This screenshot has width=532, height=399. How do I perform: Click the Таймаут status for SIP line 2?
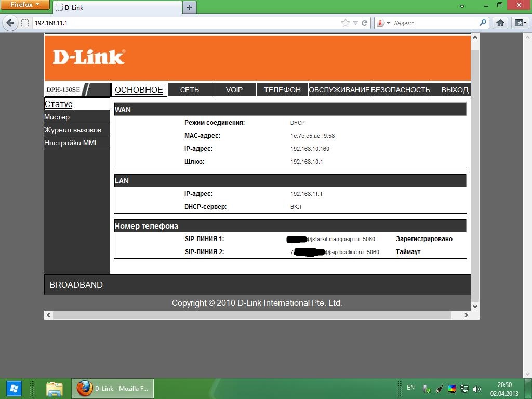408,252
